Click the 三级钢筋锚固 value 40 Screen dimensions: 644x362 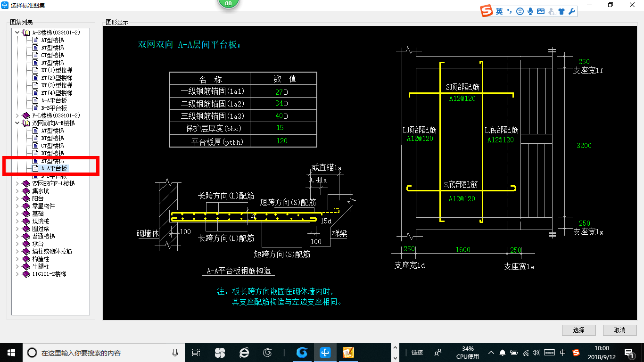[279, 116]
